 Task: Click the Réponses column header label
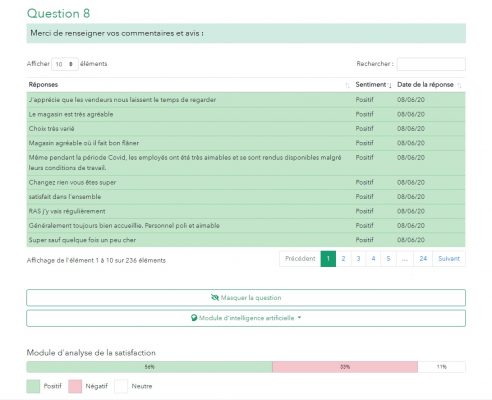43,85
